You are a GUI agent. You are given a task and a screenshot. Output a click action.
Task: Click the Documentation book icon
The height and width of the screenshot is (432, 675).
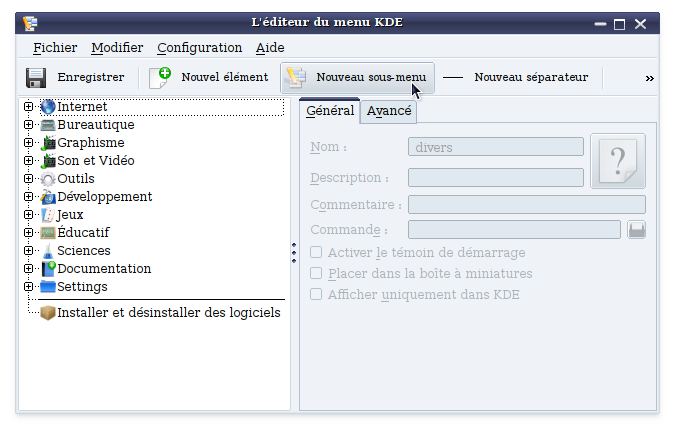[48, 269]
